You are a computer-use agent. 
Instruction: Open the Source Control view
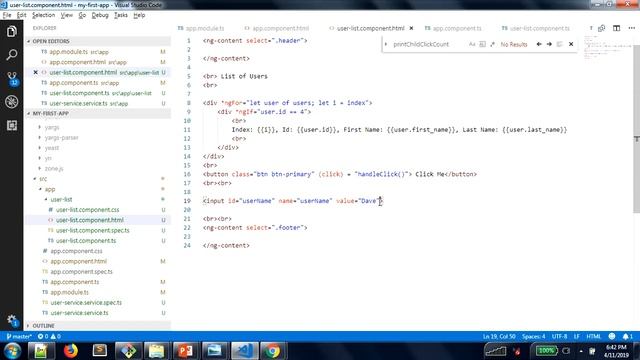tap(12, 78)
